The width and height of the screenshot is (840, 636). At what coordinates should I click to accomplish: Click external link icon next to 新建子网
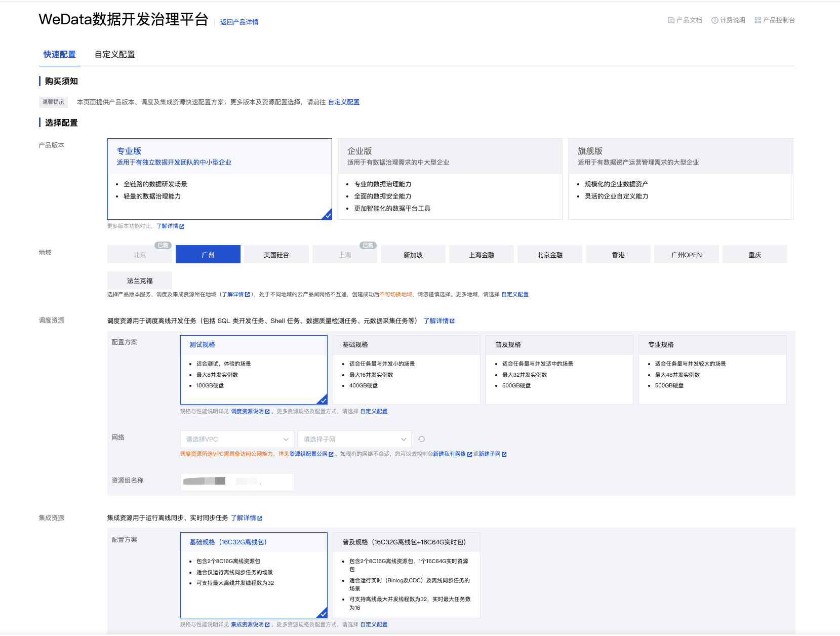pyautogui.click(x=504, y=454)
